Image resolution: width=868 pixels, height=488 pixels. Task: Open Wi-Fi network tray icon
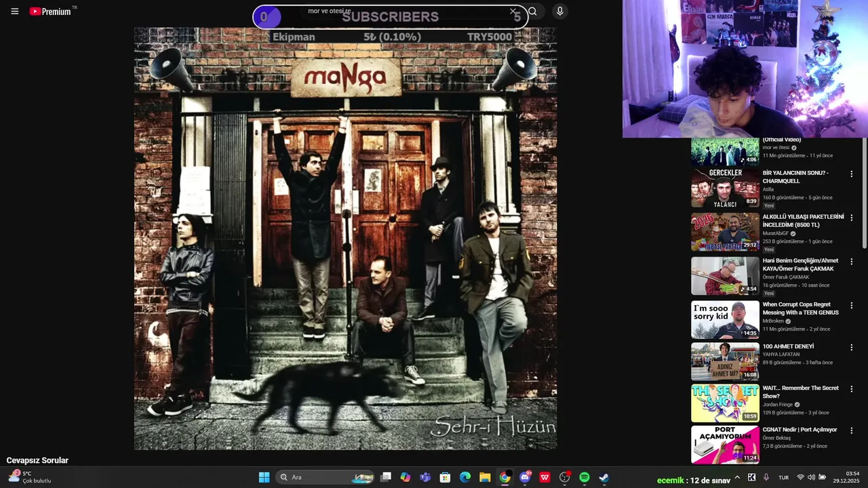(801, 477)
